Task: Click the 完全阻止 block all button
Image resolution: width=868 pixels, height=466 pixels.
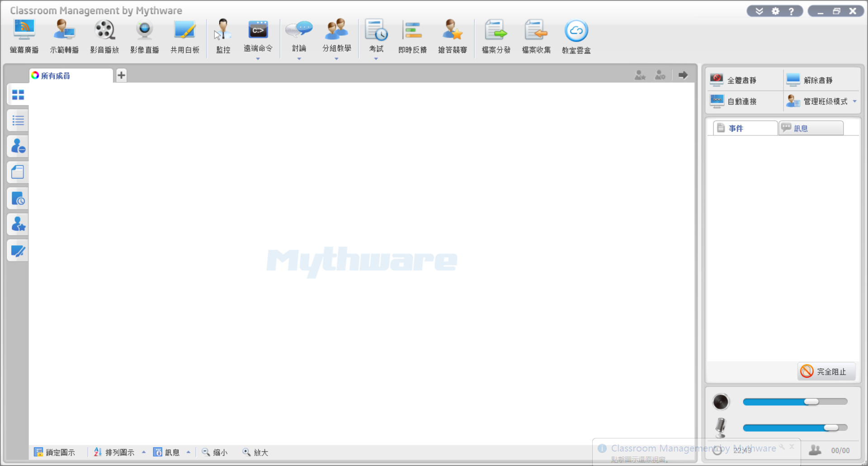Action: pyautogui.click(x=826, y=371)
